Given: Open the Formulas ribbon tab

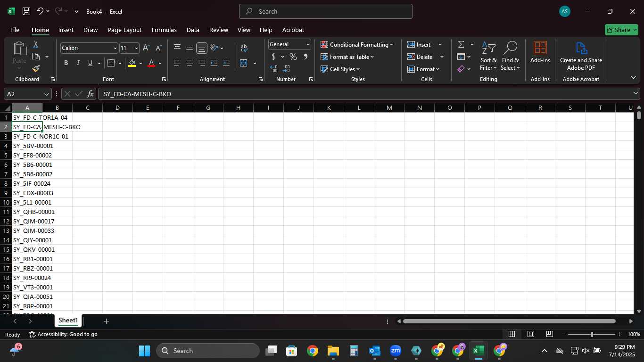Looking at the screenshot, I should (x=164, y=30).
